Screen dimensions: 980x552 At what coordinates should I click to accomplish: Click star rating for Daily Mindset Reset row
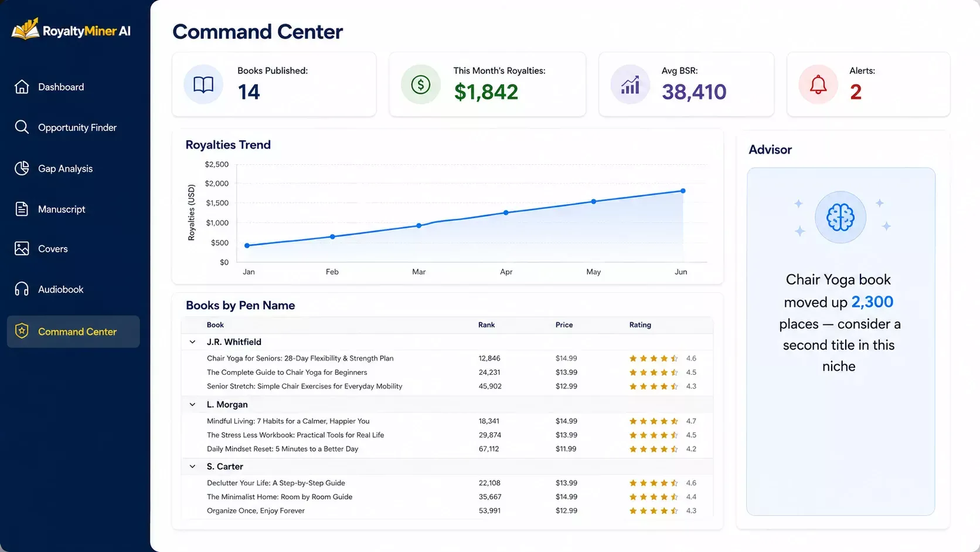(x=654, y=449)
